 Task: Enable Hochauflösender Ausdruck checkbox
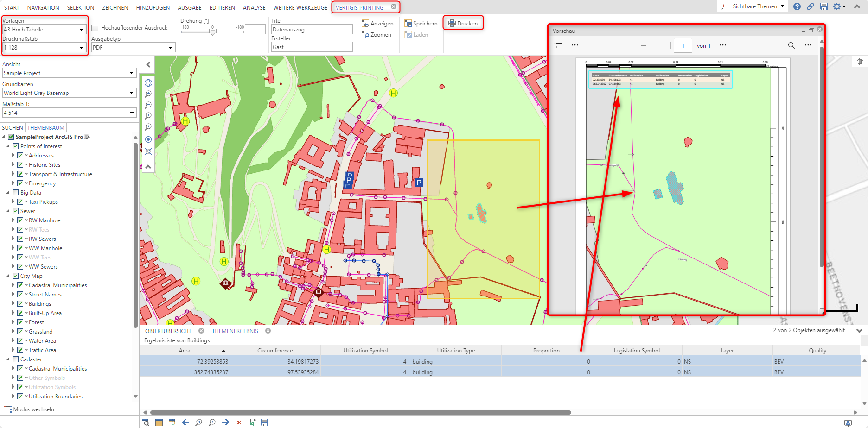click(95, 28)
